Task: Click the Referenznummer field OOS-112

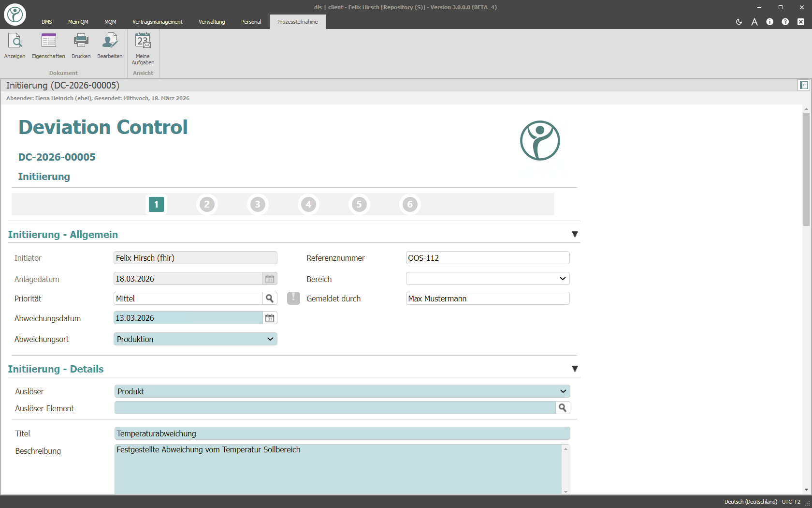Action: [x=488, y=258]
